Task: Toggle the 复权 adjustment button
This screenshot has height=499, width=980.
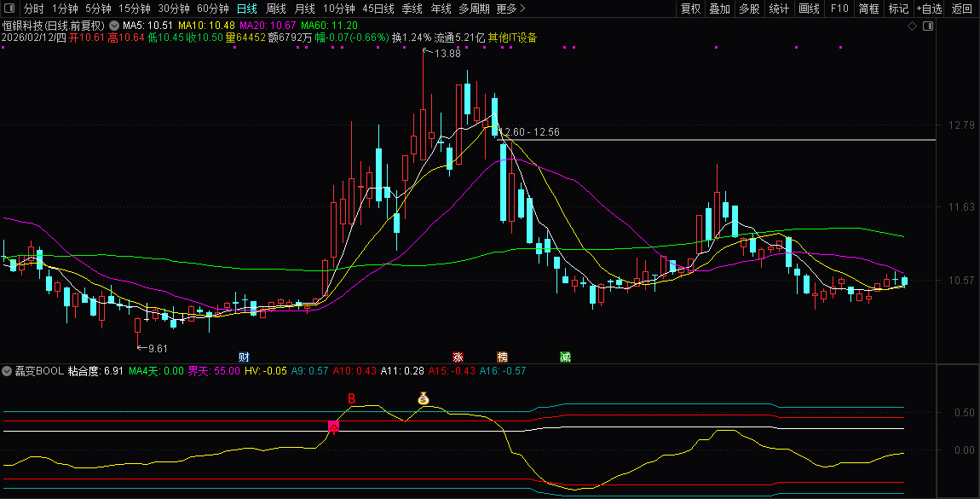Action: (x=690, y=9)
